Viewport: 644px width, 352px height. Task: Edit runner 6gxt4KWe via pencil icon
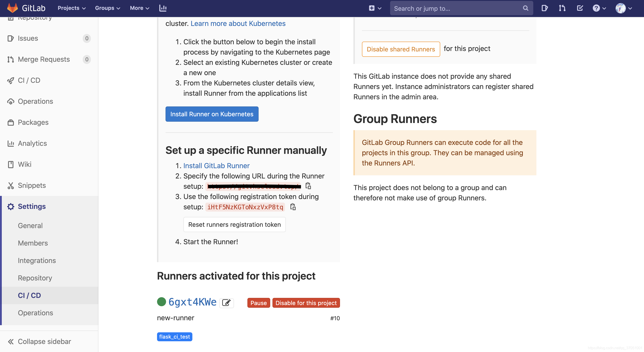pos(227,303)
